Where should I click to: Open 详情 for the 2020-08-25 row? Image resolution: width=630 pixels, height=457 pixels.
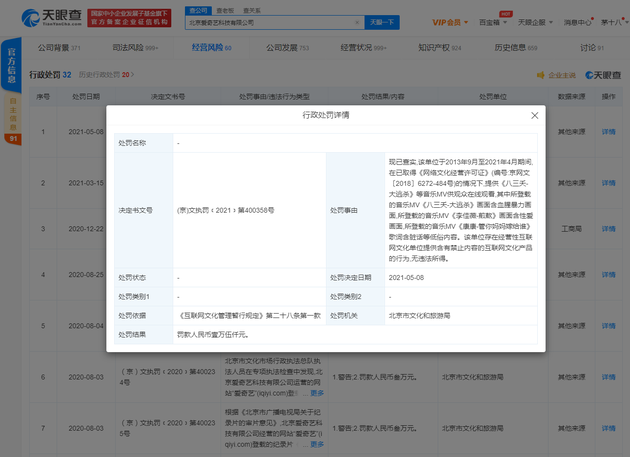pyautogui.click(x=608, y=275)
